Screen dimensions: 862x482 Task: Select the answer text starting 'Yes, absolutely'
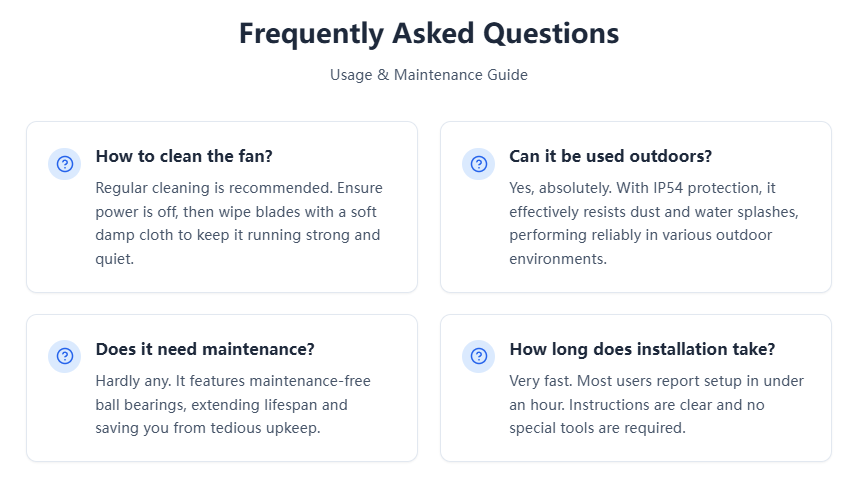(x=653, y=223)
